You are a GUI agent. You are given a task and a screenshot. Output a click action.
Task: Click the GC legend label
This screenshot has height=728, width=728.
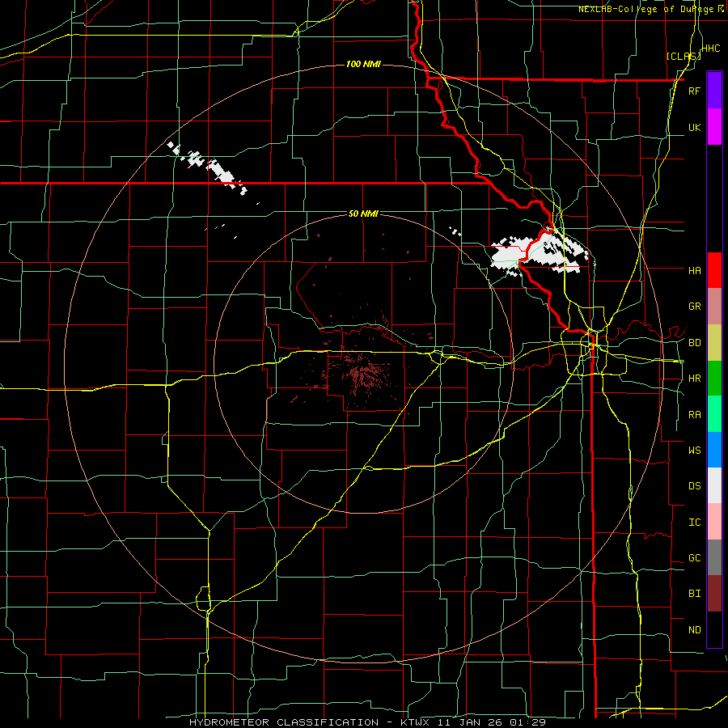coord(694,557)
